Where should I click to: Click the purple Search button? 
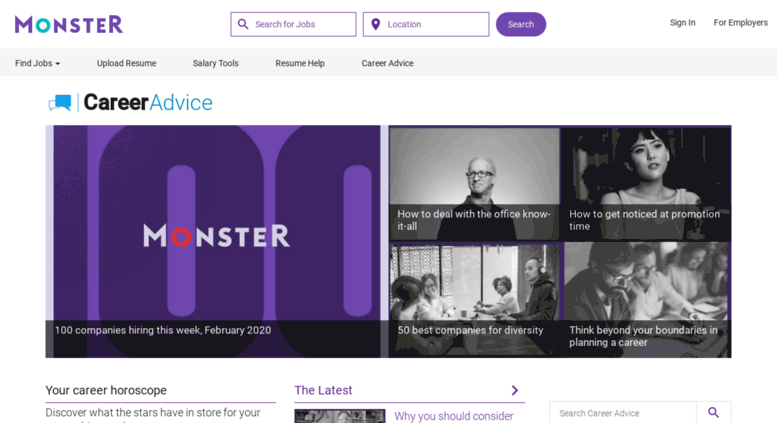(521, 24)
